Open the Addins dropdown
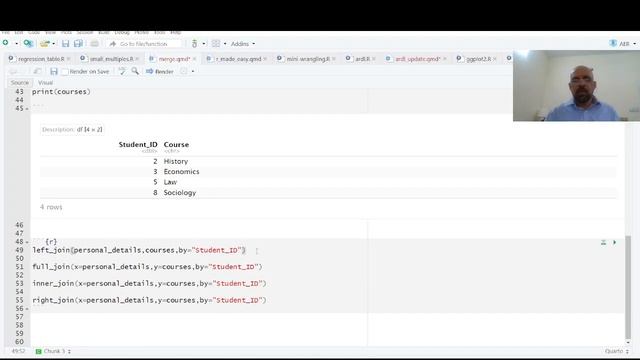 coord(243,44)
